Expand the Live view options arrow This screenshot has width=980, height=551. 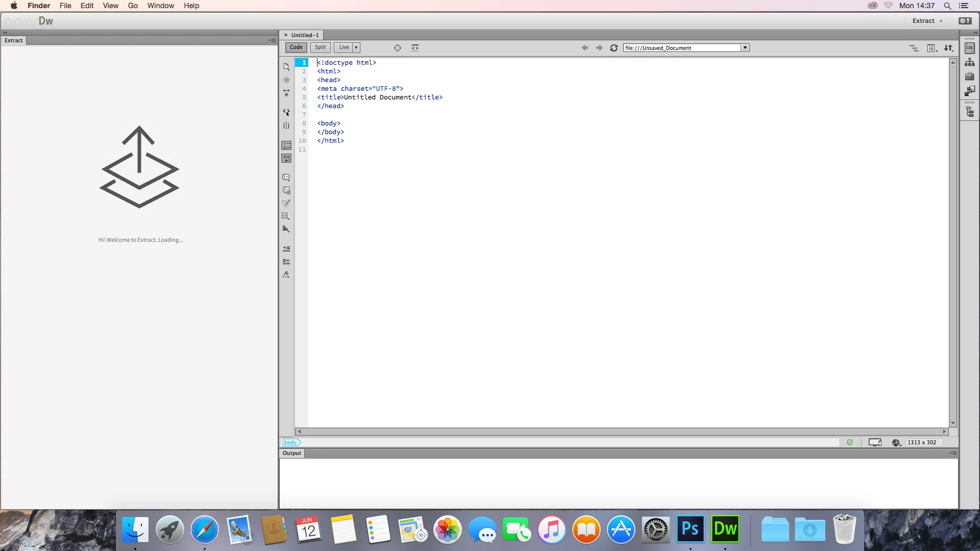click(x=356, y=47)
